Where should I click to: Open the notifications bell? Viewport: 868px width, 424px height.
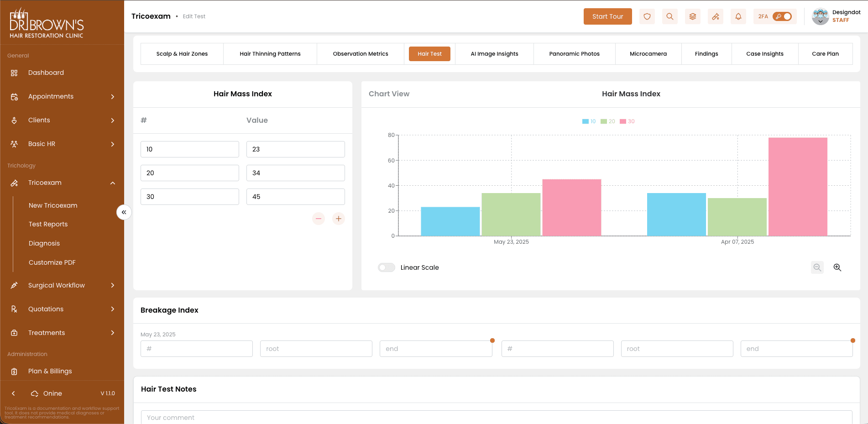click(x=738, y=16)
